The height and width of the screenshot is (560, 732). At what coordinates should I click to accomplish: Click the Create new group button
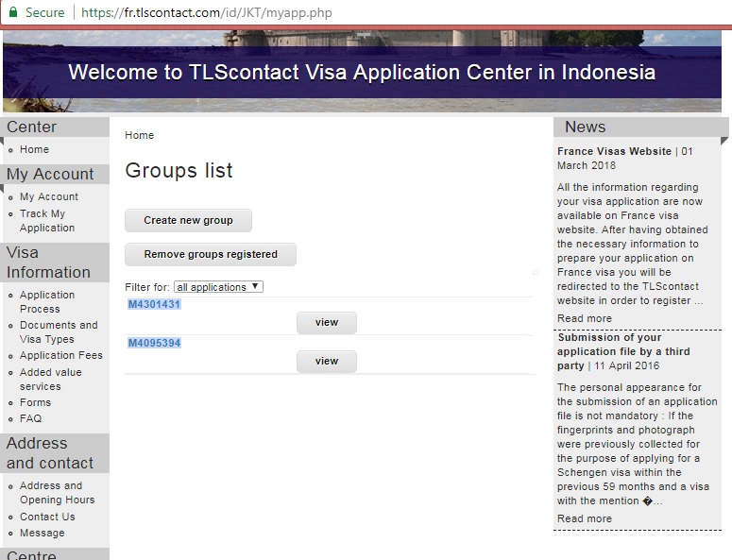pyautogui.click(x=188, y=220)
